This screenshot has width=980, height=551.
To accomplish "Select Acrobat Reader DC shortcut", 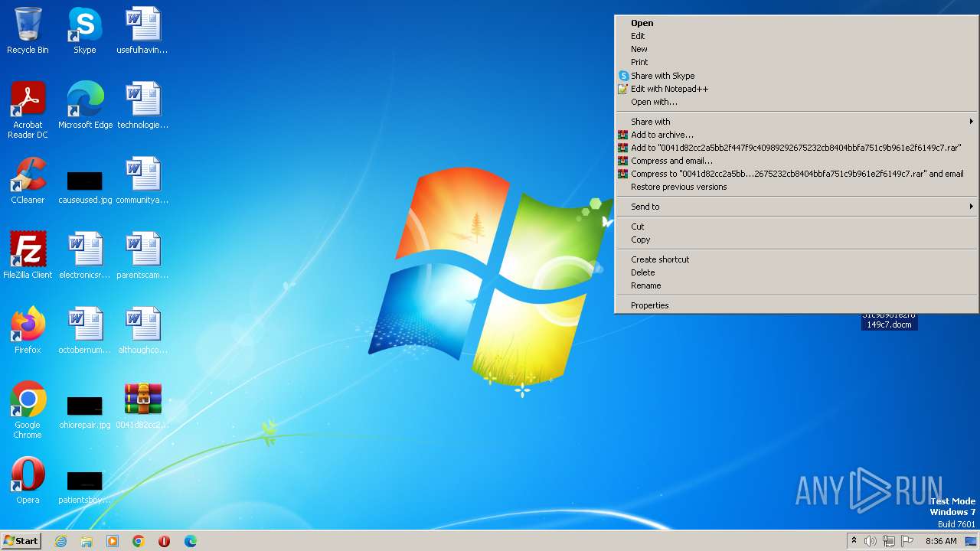I will pyautogui.click(x=28, y=110).
